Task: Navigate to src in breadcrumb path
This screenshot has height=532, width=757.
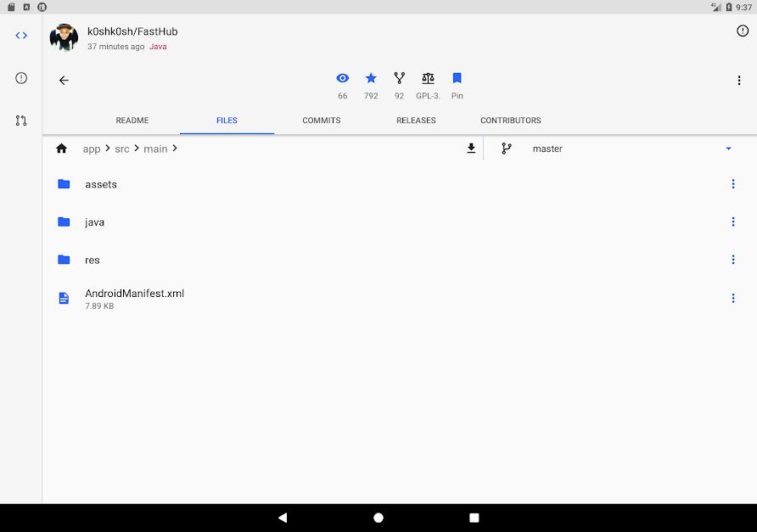Action: tap(121, 149)
